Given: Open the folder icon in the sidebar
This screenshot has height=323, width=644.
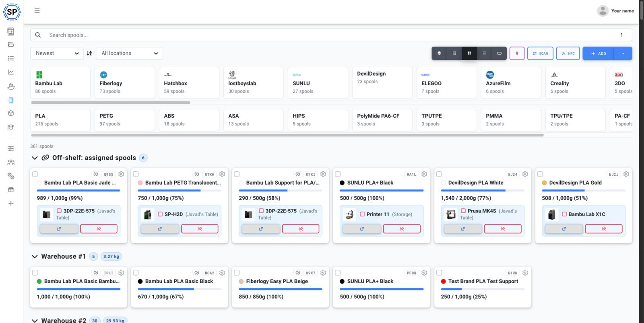Looking at the screenshot, I should (x=11, y=45).
